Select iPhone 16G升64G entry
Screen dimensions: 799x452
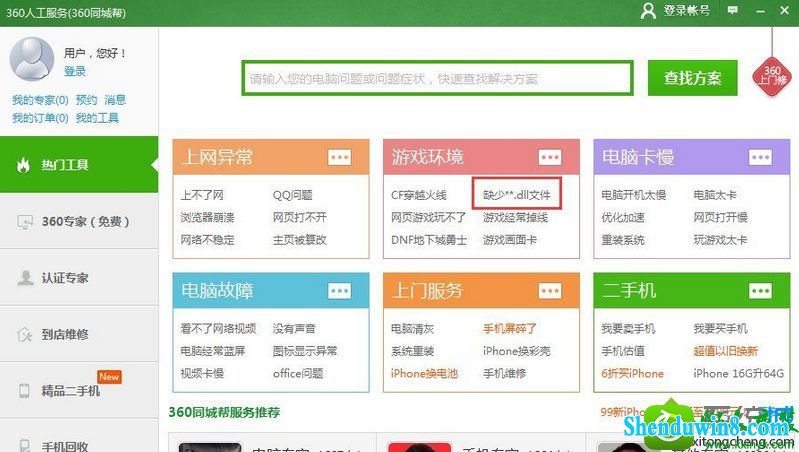pos(739,374)
